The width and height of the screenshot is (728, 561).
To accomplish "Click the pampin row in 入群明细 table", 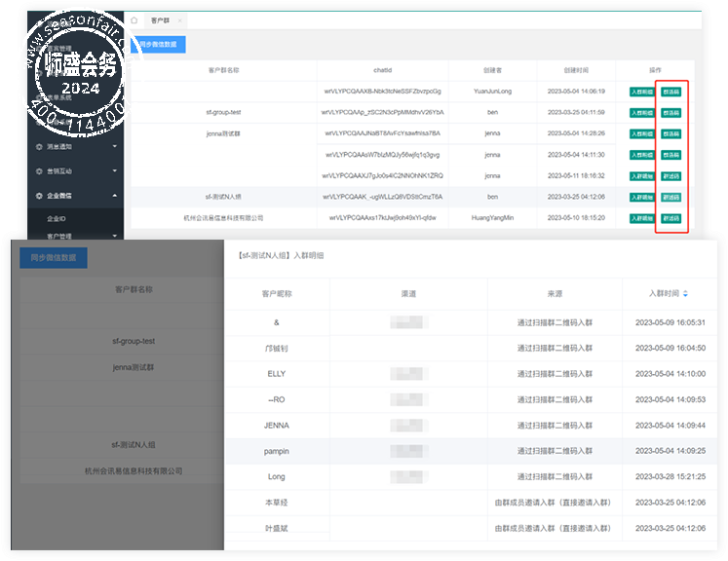I will pyautogui.click(x=471, y=451).
